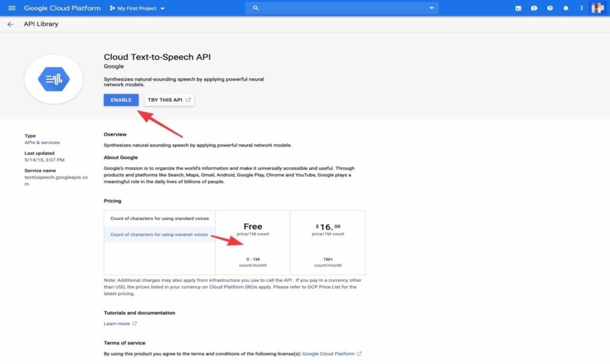This screenshot has width=610, height=364.
Task: Click the blue ENABLE button
Action: pos(121,100)
